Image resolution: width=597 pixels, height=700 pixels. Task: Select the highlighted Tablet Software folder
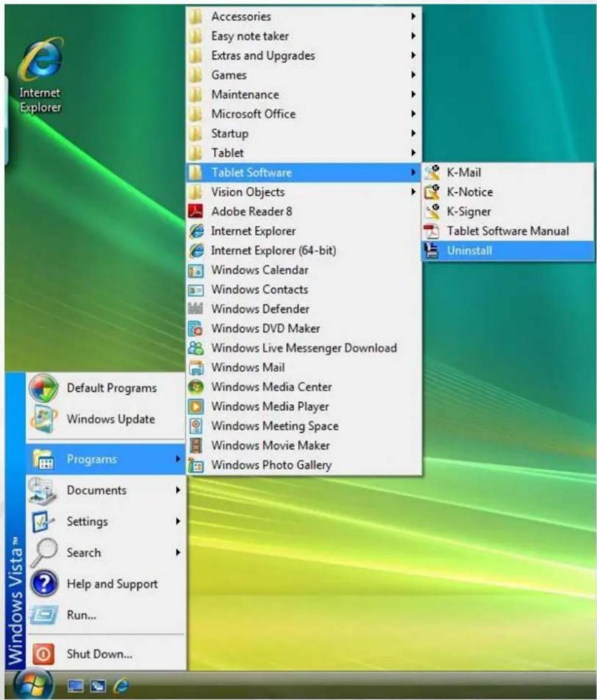click(304, 173)
